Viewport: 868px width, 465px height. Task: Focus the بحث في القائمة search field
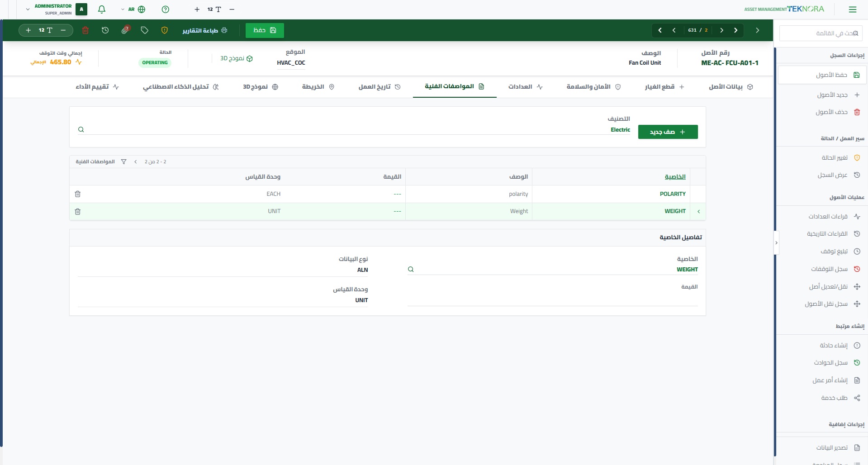[821, 33]
